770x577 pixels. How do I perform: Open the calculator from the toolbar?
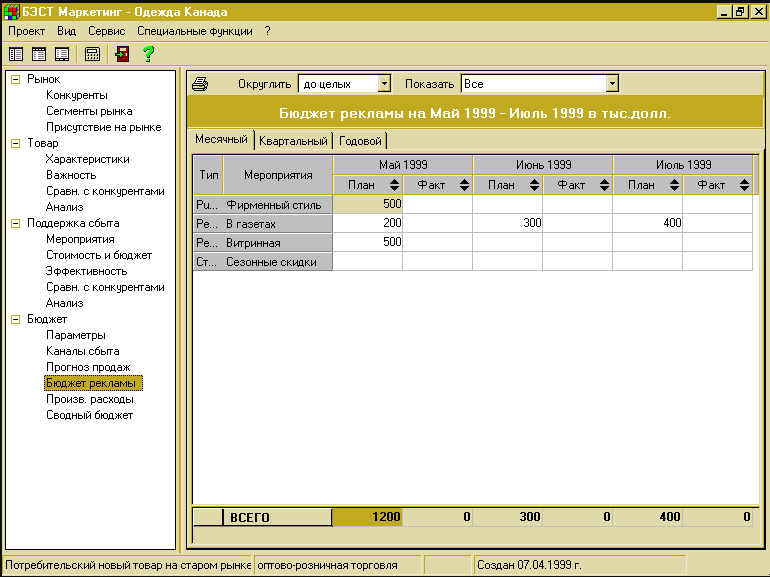pyautogui.click(x=92, y=54)
